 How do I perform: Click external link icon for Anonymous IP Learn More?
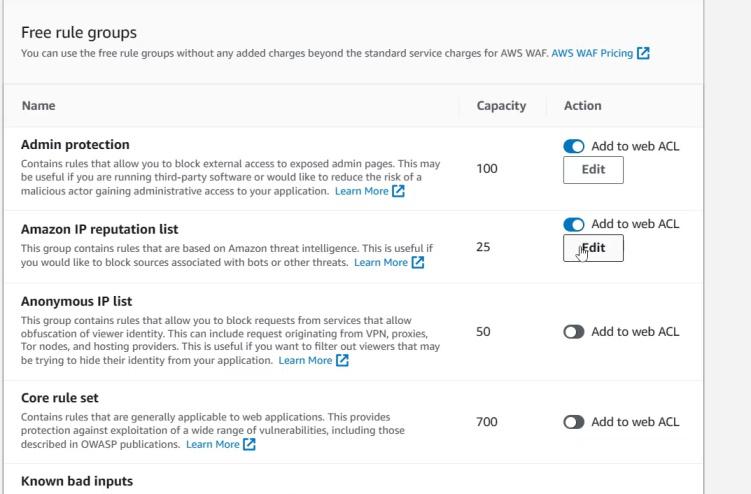[x=342, y=360]
